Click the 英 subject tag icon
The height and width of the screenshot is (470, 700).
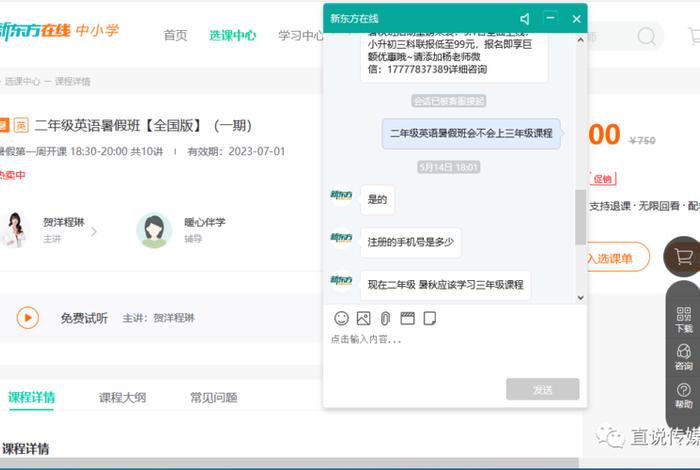[21, 125]
